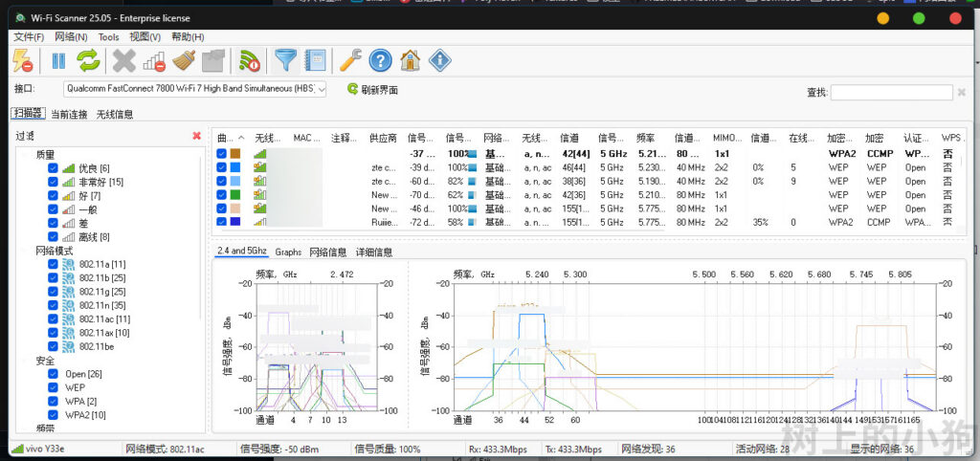Collapse the 质量 filter group

click(x=26, y=154)
